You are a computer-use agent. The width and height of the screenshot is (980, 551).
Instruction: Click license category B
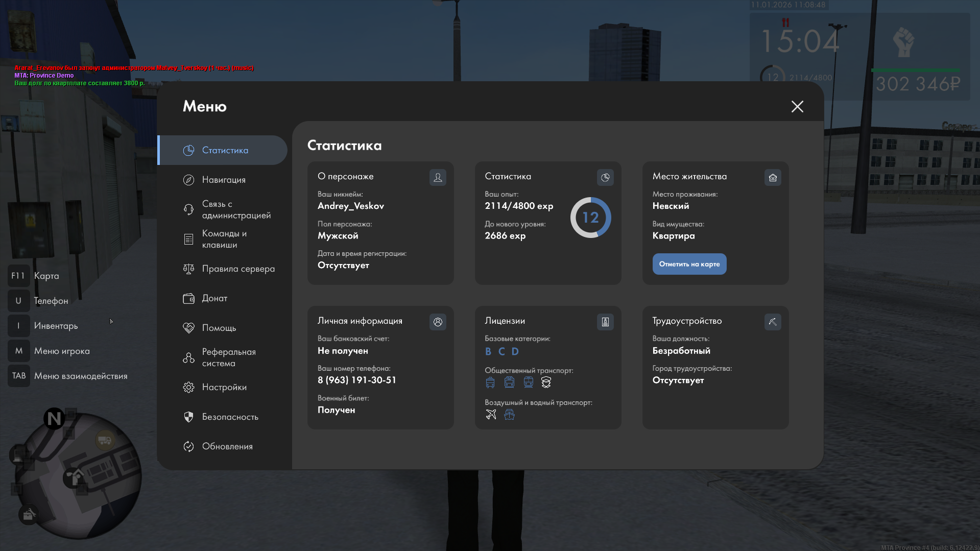488,351
